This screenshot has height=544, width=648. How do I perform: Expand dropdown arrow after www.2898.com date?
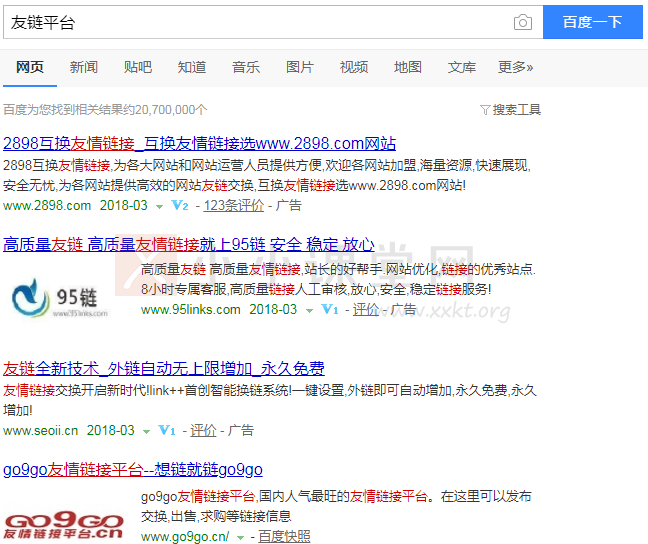tap(159, 206)
